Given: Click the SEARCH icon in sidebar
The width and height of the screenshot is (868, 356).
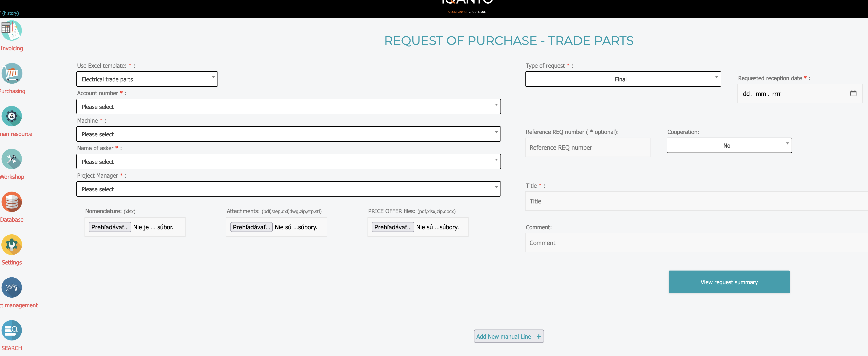Looking at the screenshot, I should (12, 330).
